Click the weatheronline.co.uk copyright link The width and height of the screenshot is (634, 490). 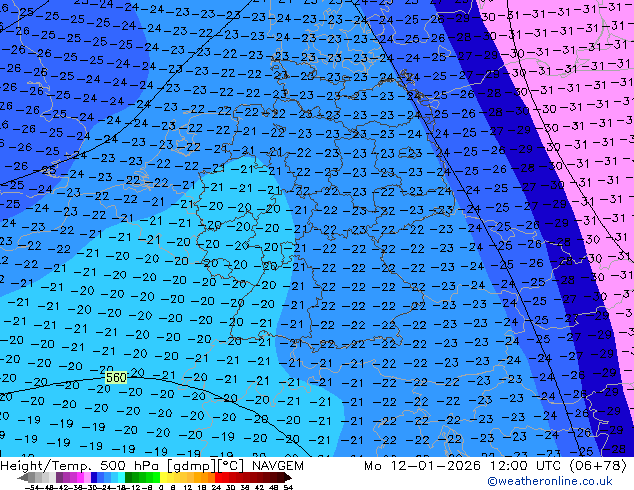tap(549, 481)
